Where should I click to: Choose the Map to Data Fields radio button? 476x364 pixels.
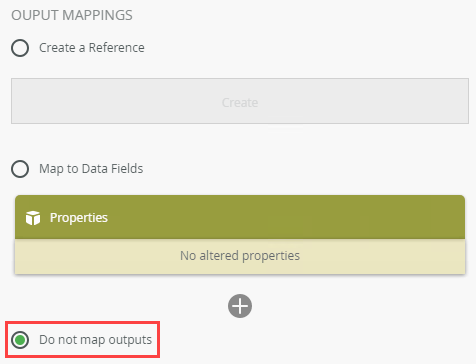(x=20, y=169)
